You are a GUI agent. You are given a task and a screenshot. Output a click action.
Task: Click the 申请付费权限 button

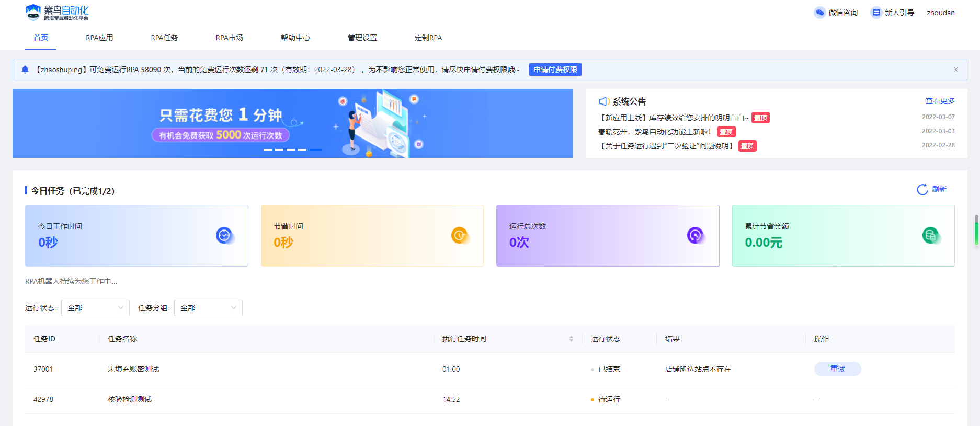pyautogui.click(x=555, y=70)
